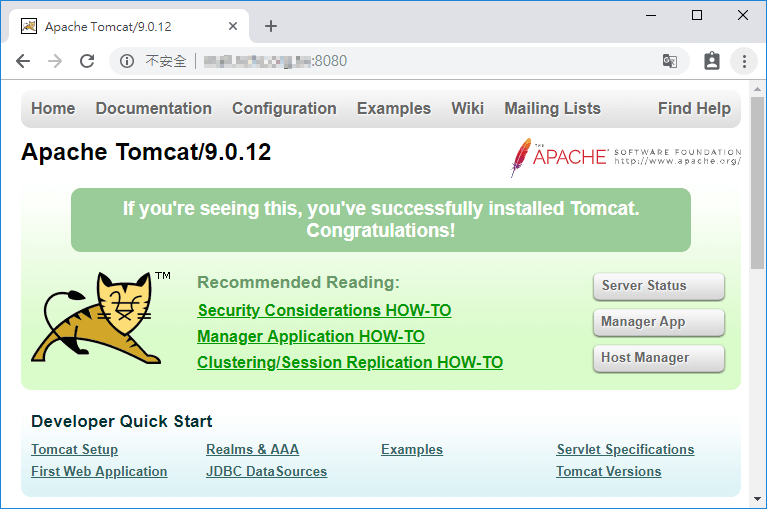This screenshot has height=509, width=767.
Task: Click the Recommended Reading heading
Action: pyautogui.click(x=298, y=282)
